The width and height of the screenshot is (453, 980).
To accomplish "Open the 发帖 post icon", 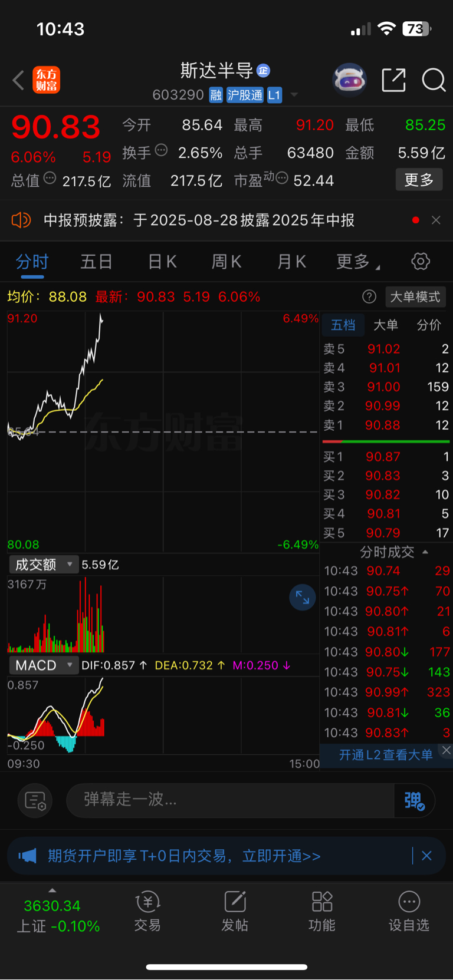I will [235, 910].
